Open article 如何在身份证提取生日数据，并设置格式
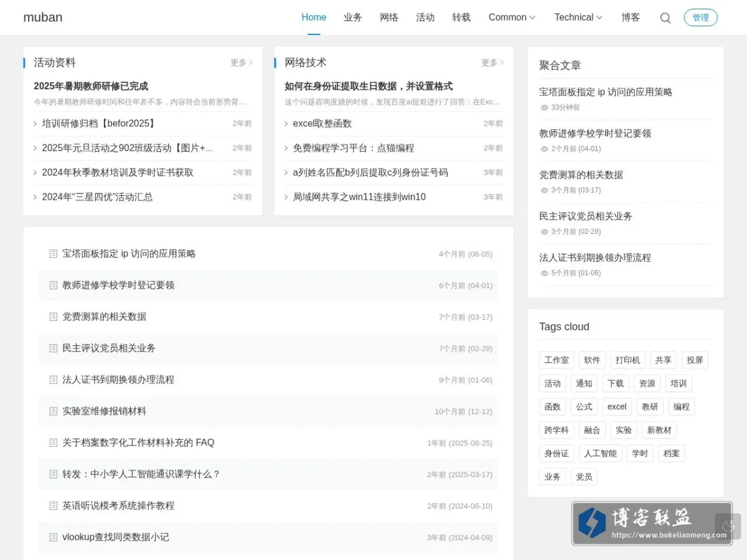This screenshot has width=747, height=560. click(x=369, y=86)
